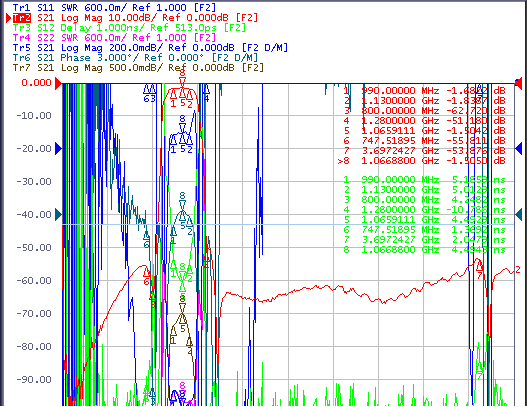Pick the Tr4 S22 SWR trace label

[x=114, y=37]
